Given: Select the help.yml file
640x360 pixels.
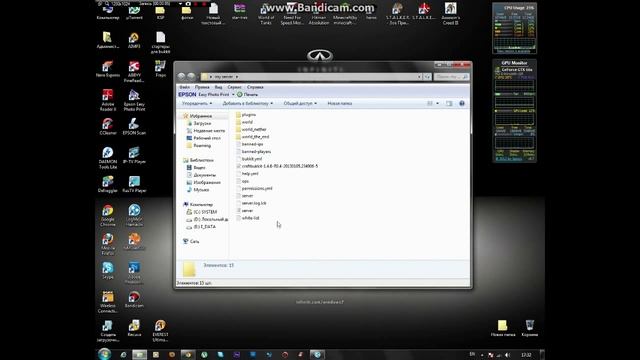Looking at the screenshot, I should point(247,173).
